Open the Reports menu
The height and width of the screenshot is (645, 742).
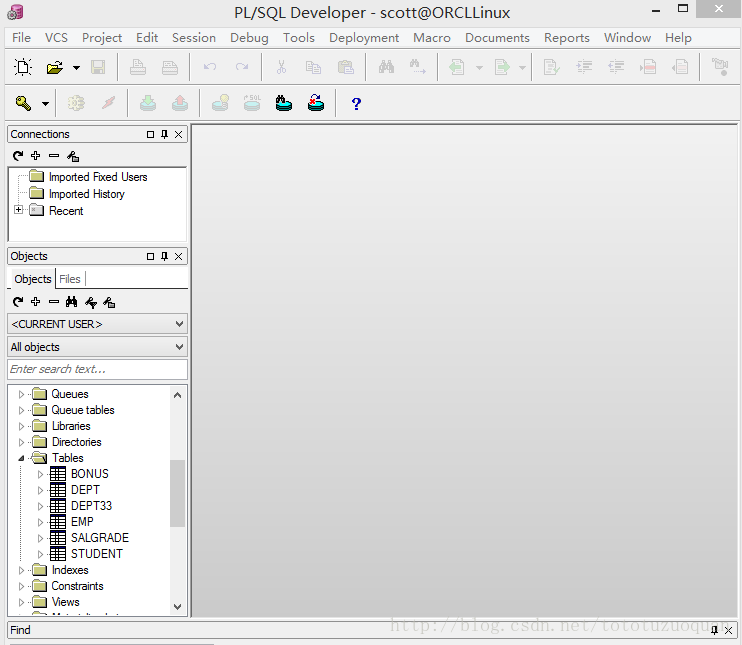tap(566, 37)
